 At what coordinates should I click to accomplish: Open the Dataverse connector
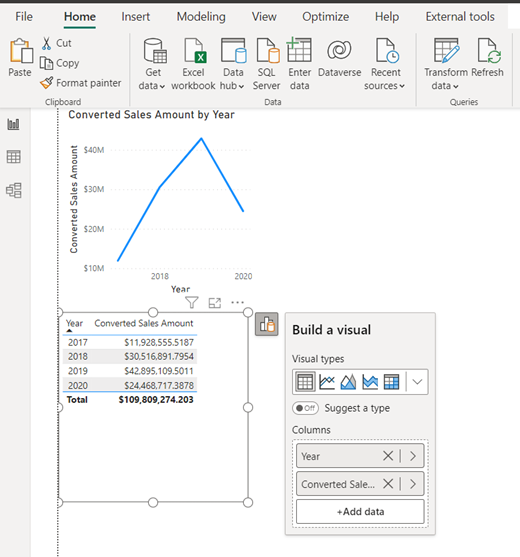pos(340,58)
